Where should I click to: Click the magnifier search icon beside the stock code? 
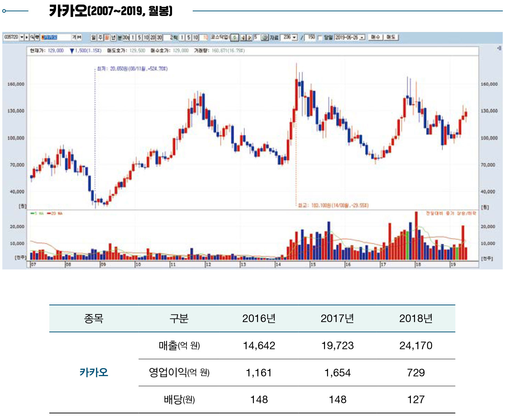pos(32,37)
